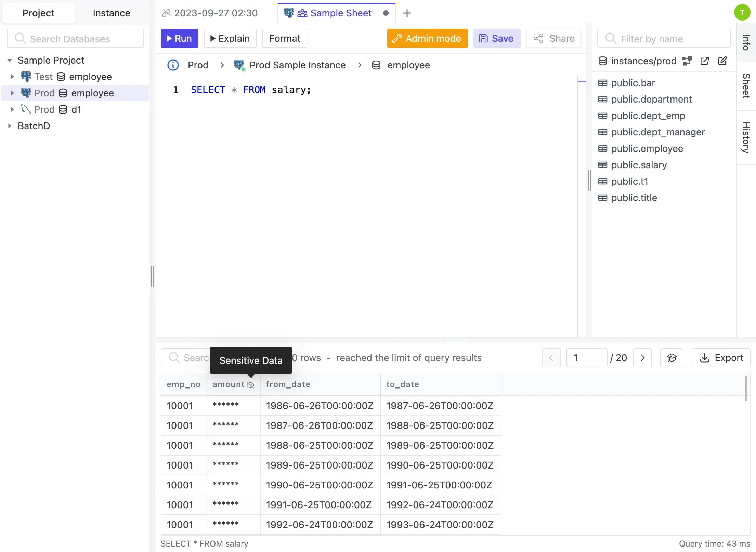This screenshot has height=552, width=756.
Task: Toggle sensitive data masking on amount column
Action: click(250, 384)
